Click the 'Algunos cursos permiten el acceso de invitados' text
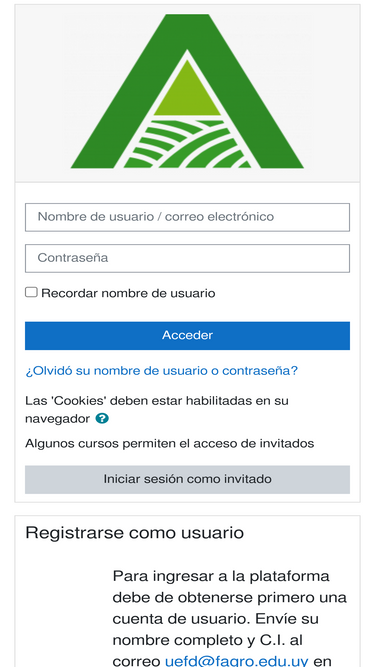The image size is (375, 667). 170,444
